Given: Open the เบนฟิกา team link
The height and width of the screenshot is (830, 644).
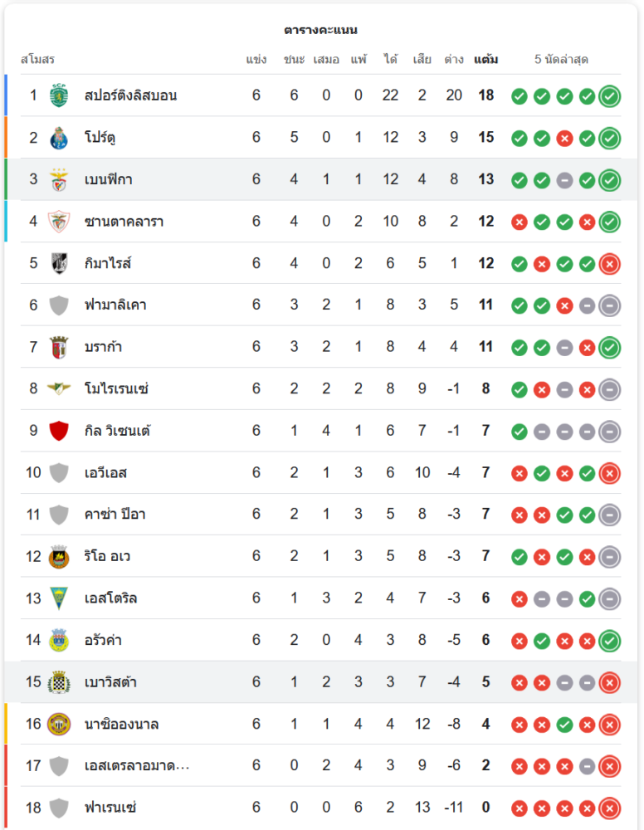Looking at the screenshot, I should pos(109,179).
